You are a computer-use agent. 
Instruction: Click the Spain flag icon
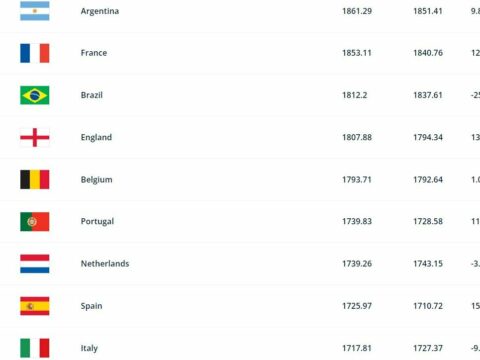35,306
